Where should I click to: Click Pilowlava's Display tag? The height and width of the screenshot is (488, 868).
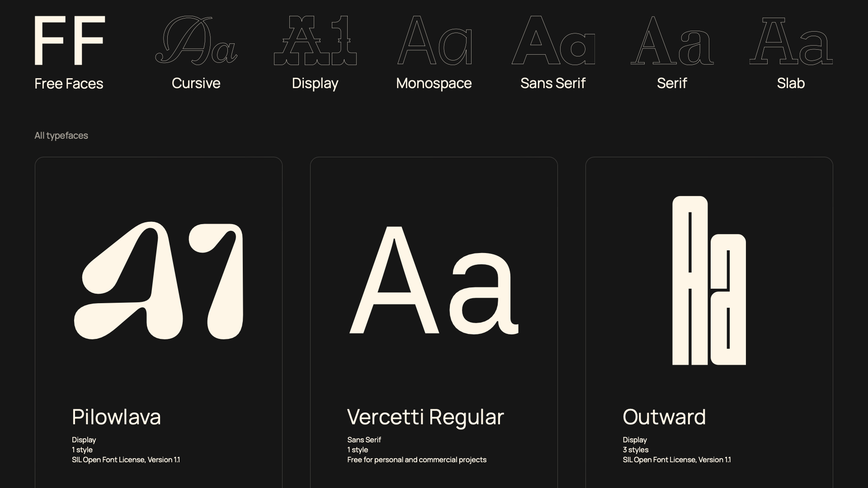84,440
